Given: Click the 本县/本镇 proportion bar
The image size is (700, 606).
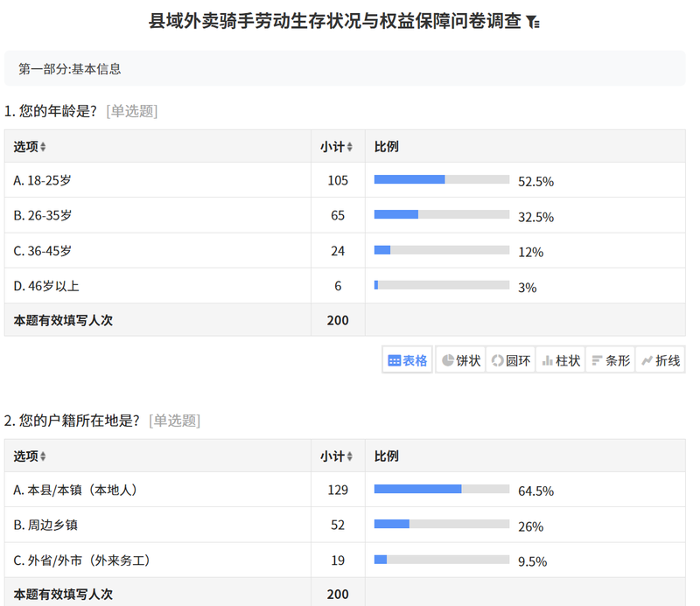Looking at the screenshot, I should pyautogui.click(x=441, y=490).
